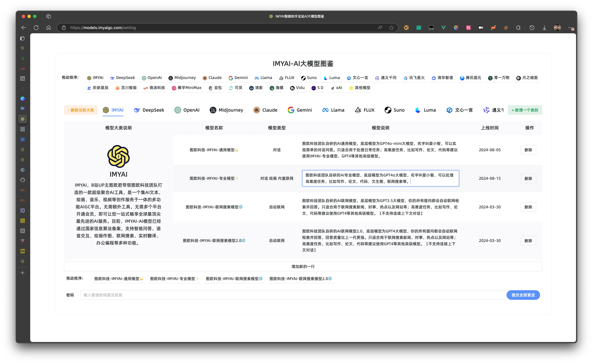This screenshot has height=364, width=593.
Task: Click the 2024-08-05 launch date cell
Action: [x=490, y=150]
